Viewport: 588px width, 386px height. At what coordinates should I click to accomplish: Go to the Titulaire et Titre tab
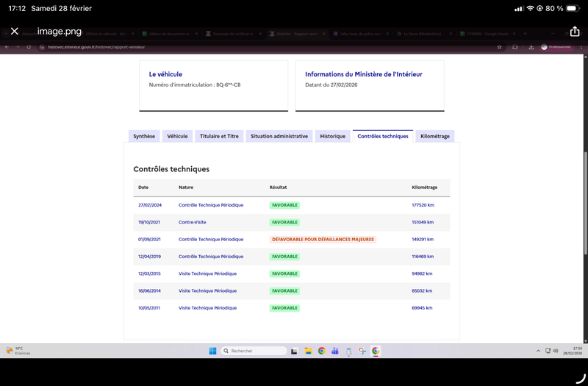coord(218,136)
